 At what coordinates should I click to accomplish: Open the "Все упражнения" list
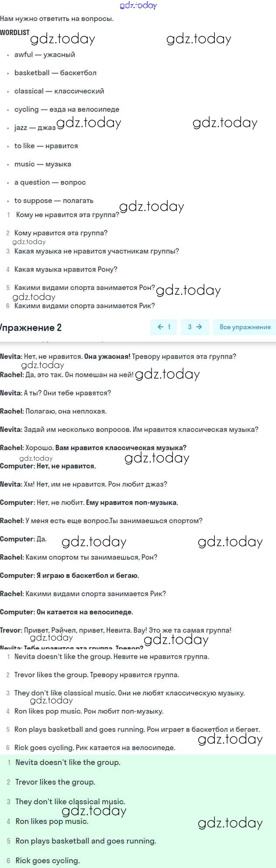tap(245, 327)
